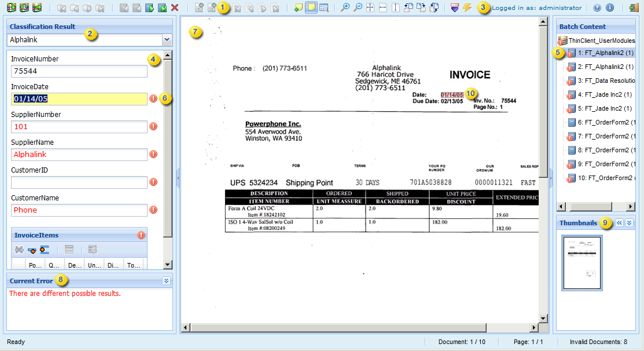The width and height of the screenshot is (644, 351).
Task: Click the Batch Content horizontal scrollbar arrow
Action: coord(561,206)
